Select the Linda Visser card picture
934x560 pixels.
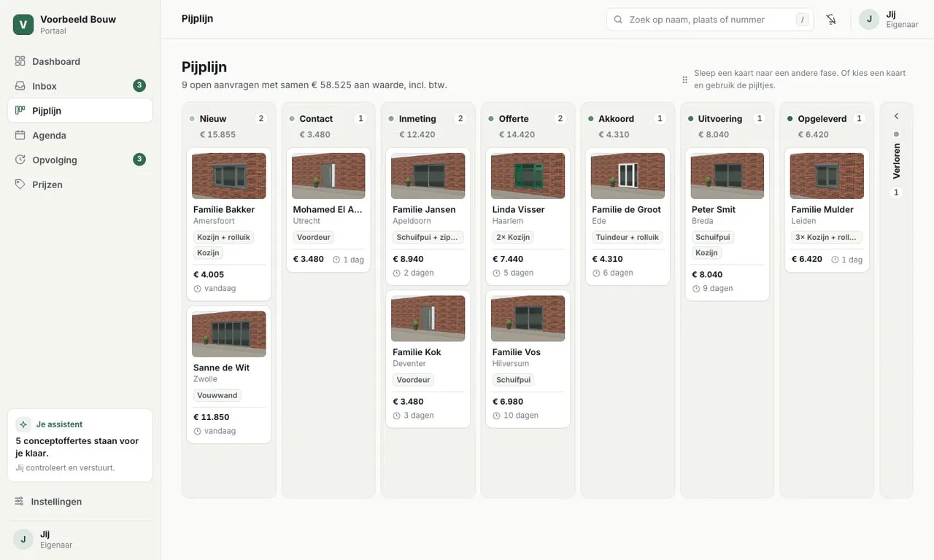pos(528,176)
